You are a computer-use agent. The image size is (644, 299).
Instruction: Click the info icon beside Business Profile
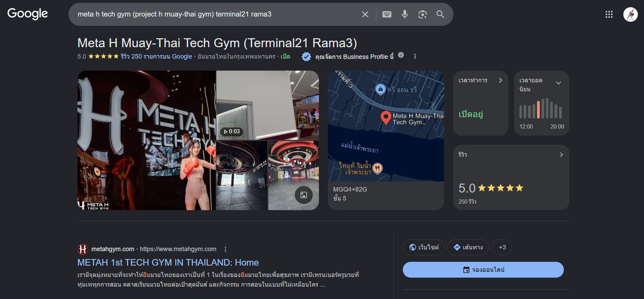point(401,55)
